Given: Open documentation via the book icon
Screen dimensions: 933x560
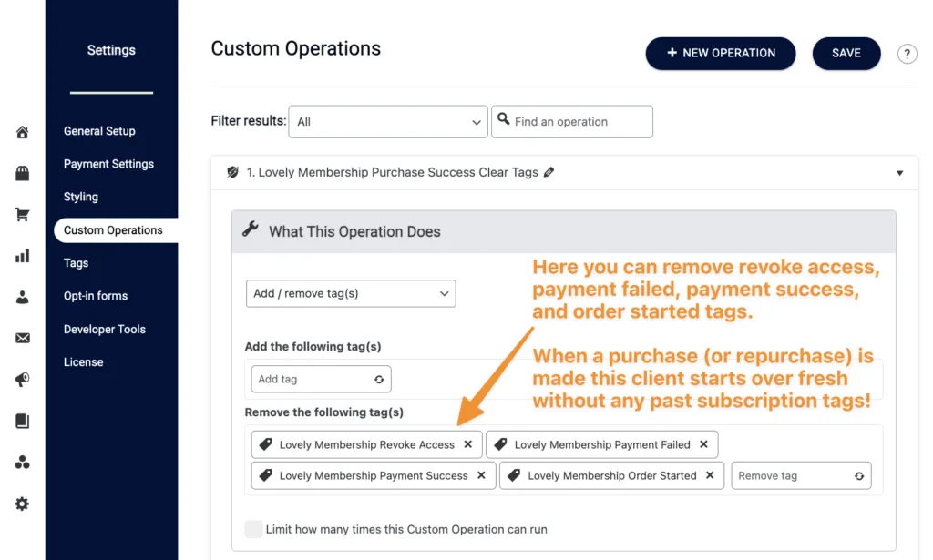Looking at the screenshot, I should [22, 421].
